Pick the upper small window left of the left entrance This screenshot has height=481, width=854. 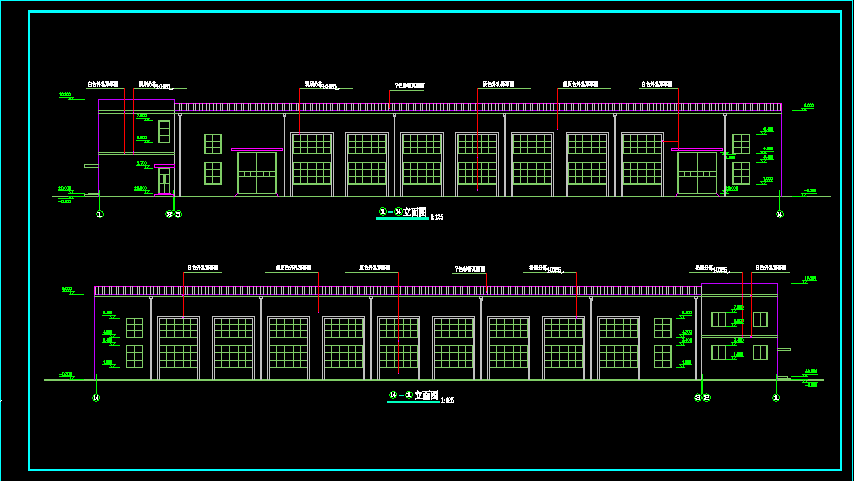213,144
